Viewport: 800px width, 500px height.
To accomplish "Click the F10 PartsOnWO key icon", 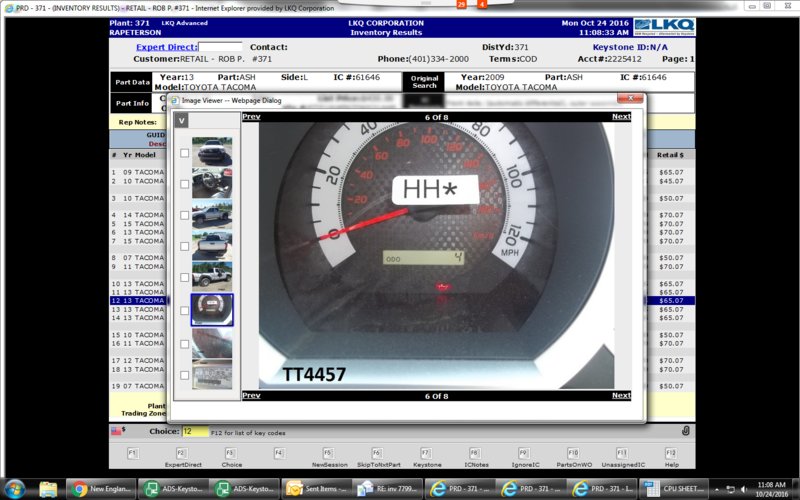I will pyautogui.click(x=573, y=453).
